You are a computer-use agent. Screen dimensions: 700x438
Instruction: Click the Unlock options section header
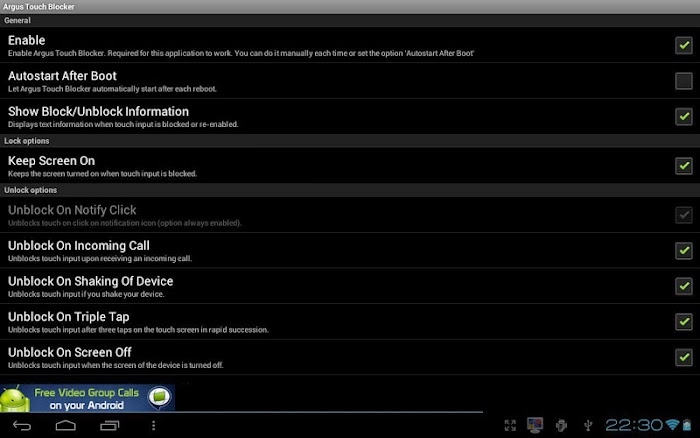pyautogui.click(x=30, y=190)
